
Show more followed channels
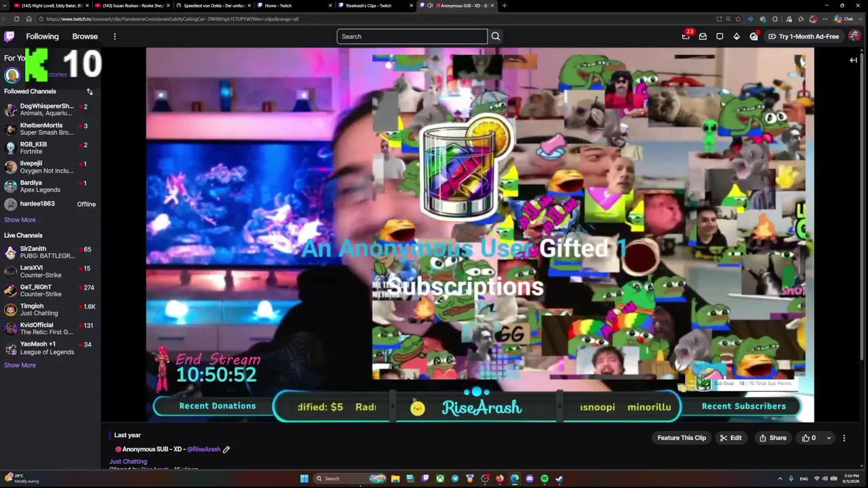[20, 220]
